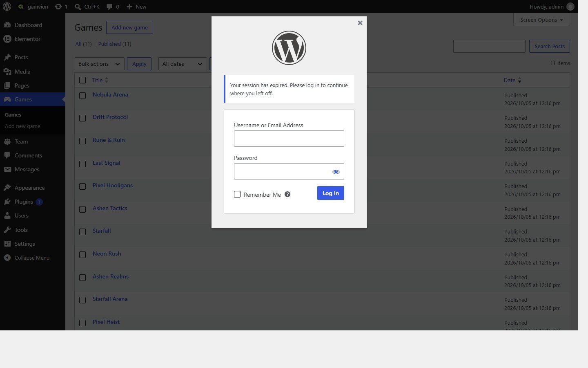
Task: Open Settings in the sidebar
Action: (x=33, y=244)
